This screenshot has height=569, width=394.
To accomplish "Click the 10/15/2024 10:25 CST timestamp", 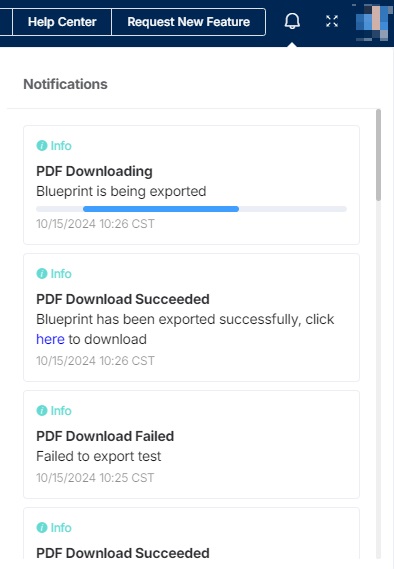I will pyautogui.click(x=95, y=478).
